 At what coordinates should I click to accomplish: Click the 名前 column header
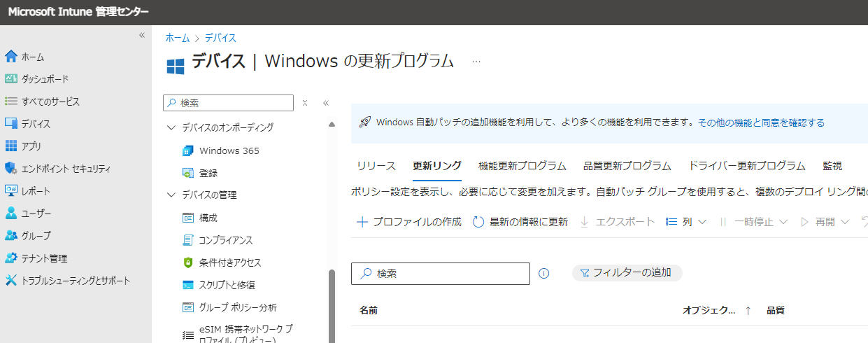[369, 310]
